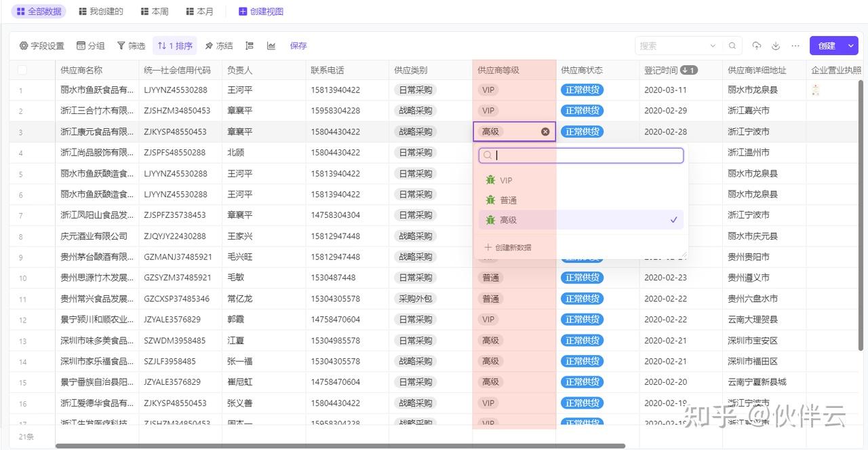This screenshot has height=450, width=868.
Task: Click the 保存 save link
Action: (x=298, y=45)
